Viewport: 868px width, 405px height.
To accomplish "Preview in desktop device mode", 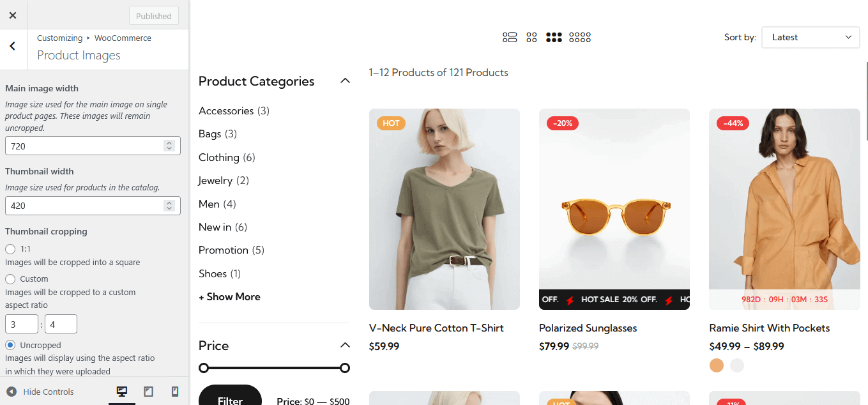I will pos(122,392).
